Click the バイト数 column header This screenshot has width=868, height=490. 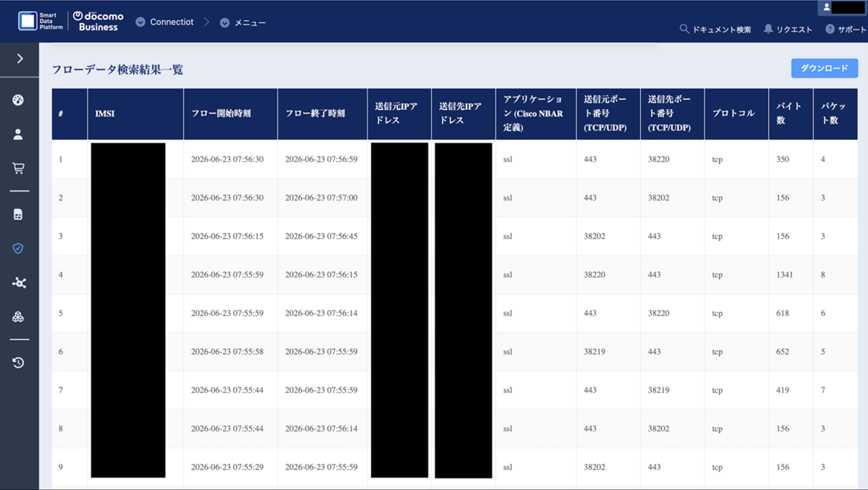(x=791, y=114)
